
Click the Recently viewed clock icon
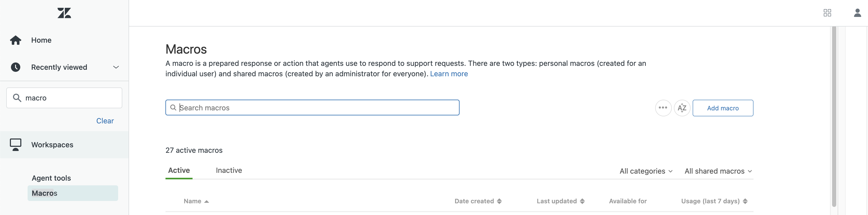[x=15, y=67]
